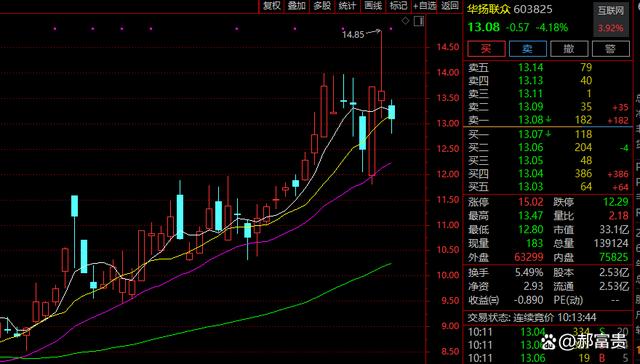Screen dimensions: 640x364
Task: Click the 撤 cancel order button
Action: pyautogui.click(x=569, y=49)
